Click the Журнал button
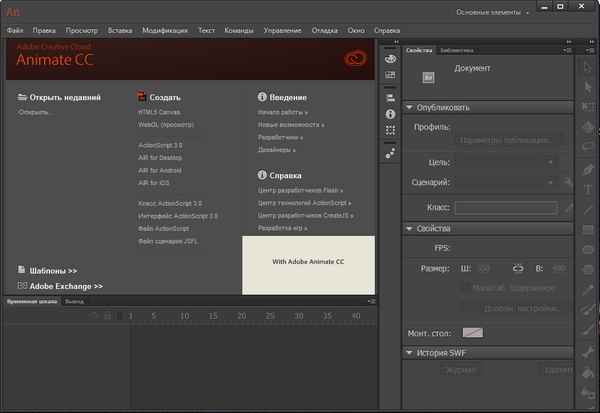600x413 pixels. [x=460, y=369]
